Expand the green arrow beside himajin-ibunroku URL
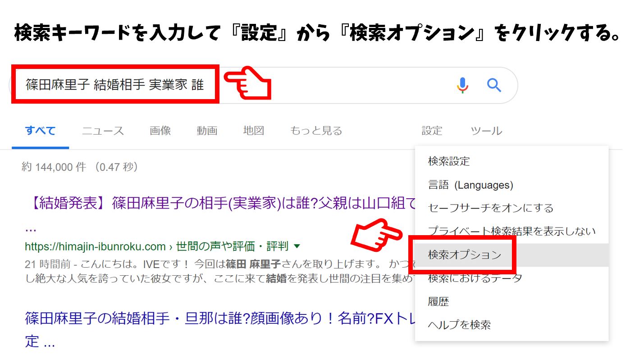Viewport: 630px width, 364px height. pyautogui.click(x=297, y=246)
